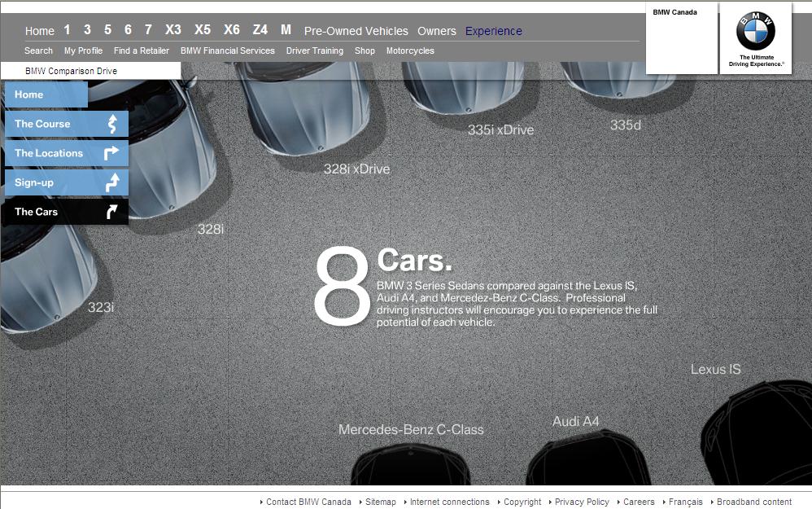812x509 pixels.
Task: Open The Locations page
Action: 66,153
